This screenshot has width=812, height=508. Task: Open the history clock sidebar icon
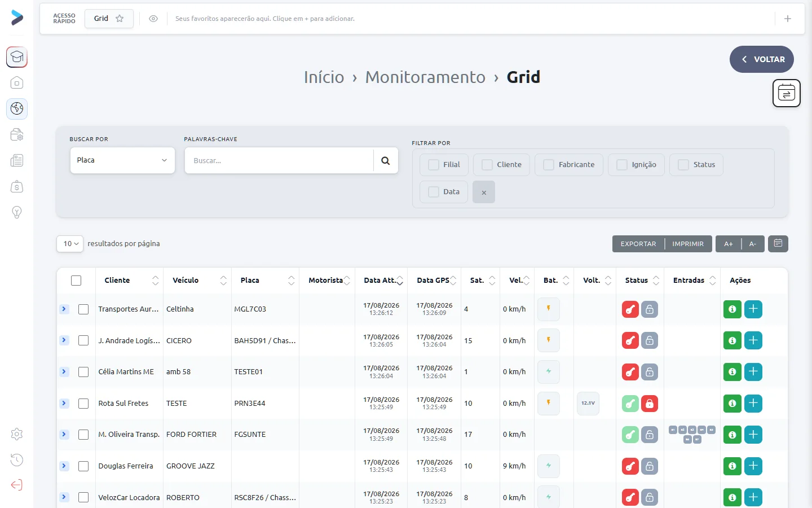pyautogui.click(x=17, y=459)
